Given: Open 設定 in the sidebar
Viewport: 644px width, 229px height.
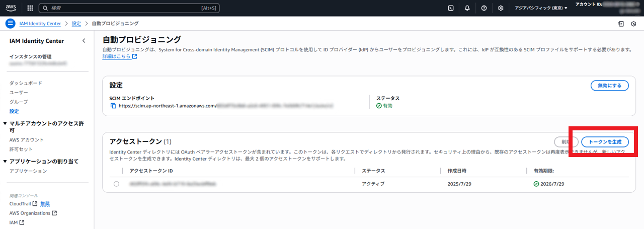Looking at the screenshot, I should (14, 111).
